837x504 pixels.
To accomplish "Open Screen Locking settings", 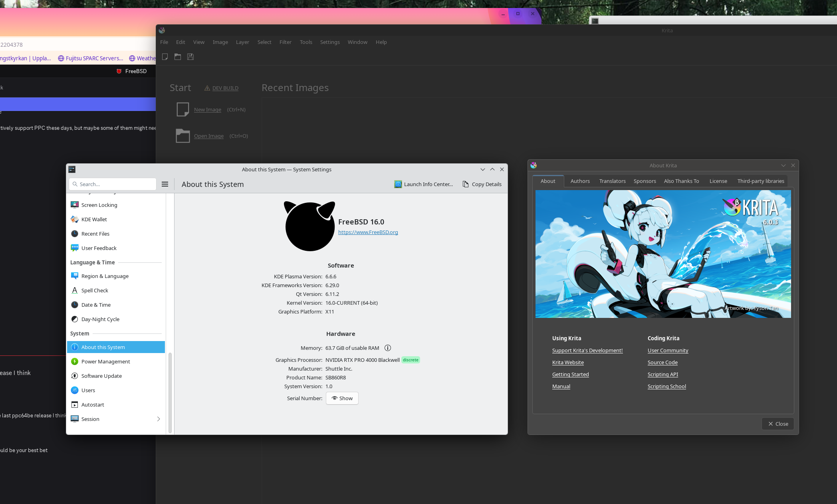I will pyautogui.click(x=116, y=205).
